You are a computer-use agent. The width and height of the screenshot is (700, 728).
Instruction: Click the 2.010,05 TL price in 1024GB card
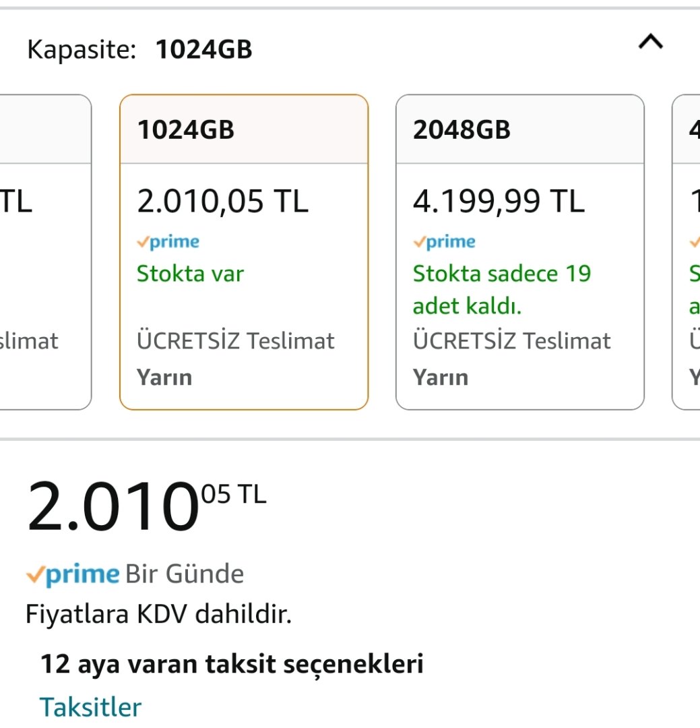click(222, 201)
